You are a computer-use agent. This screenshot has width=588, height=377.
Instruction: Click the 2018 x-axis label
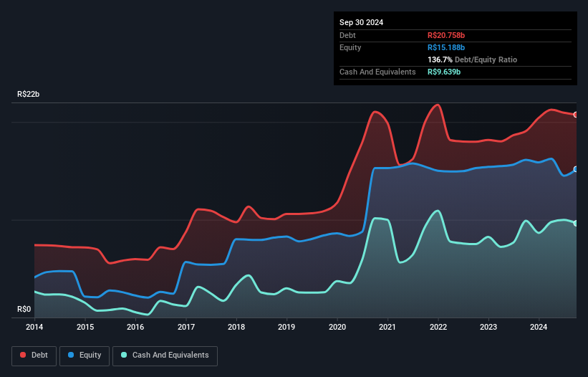coord(236,327)
